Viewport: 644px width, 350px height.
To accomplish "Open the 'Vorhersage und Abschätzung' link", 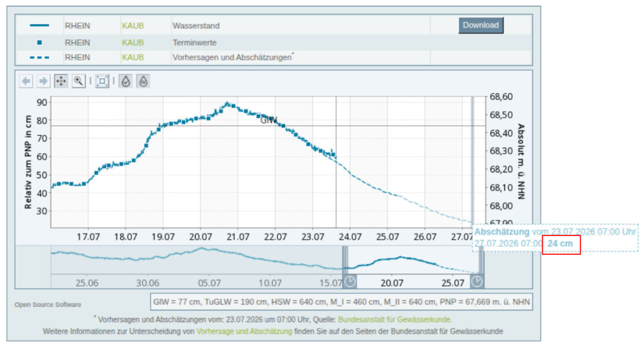I will pos(245,331).
